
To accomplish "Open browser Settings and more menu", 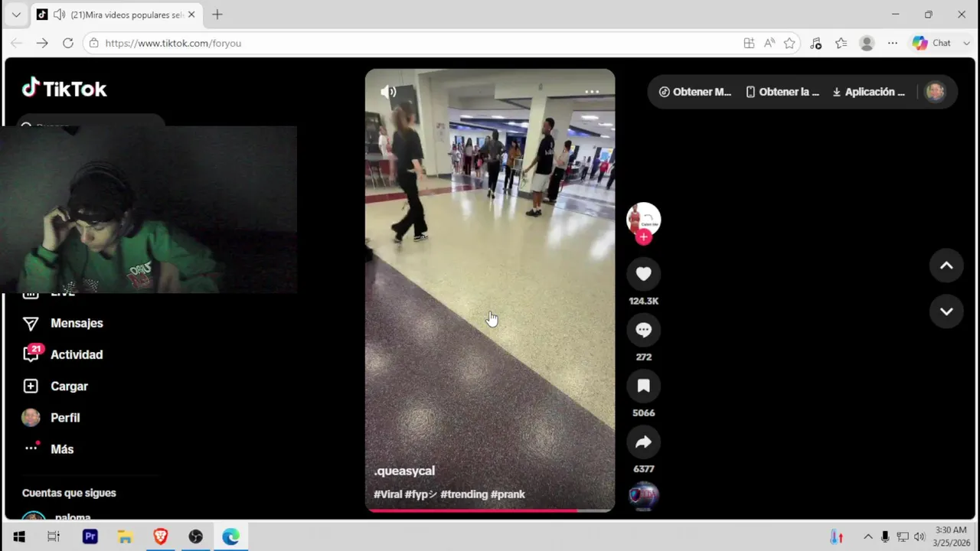I will pos(893,43).
